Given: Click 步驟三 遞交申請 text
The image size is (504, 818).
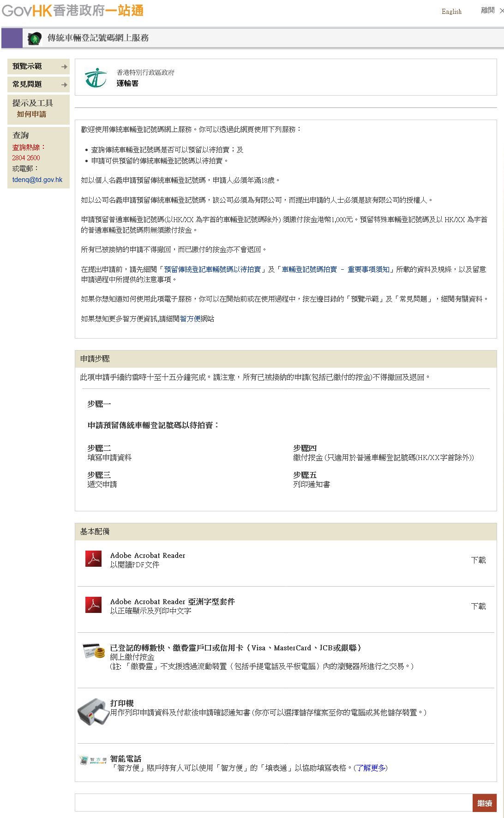Looking at the screenshot, I should pos(102,479).
